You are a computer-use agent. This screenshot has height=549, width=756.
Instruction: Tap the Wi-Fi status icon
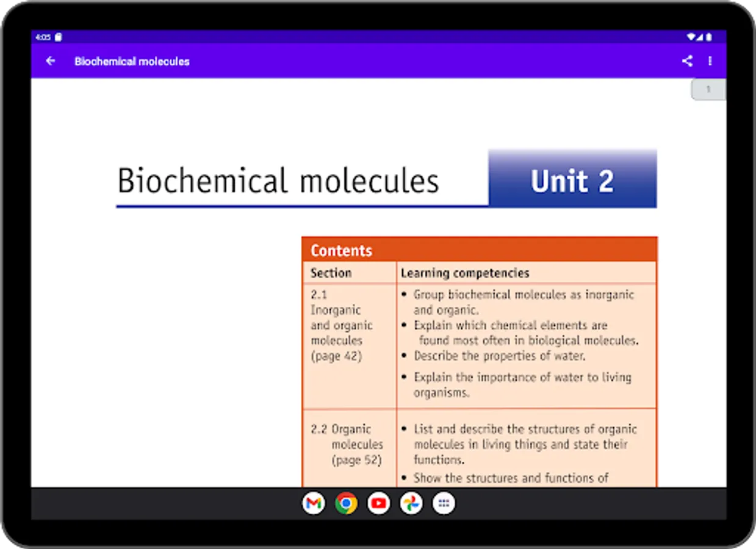pyautogui.click(x=691, y=37)
